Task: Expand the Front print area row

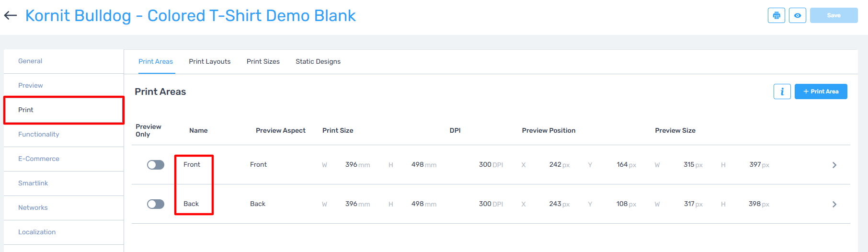Action: tap(834, 165)
